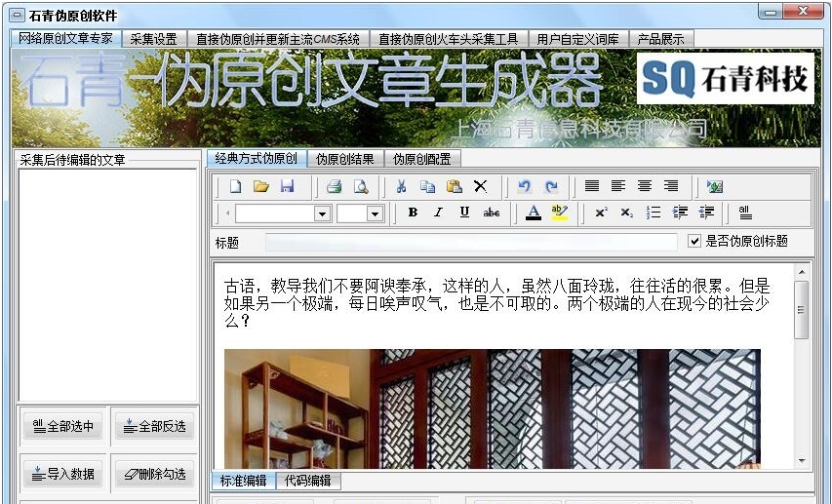This screenshot has width=832, height=504.
Task: Click into the 标题 input field
Action: pyautogui.click(x=471, y=243)
